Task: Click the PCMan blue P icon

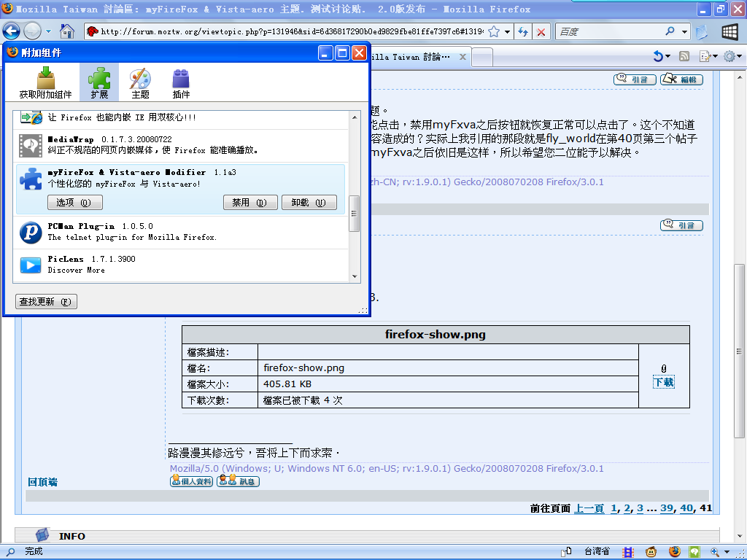Action: click(x=31, y=233)
